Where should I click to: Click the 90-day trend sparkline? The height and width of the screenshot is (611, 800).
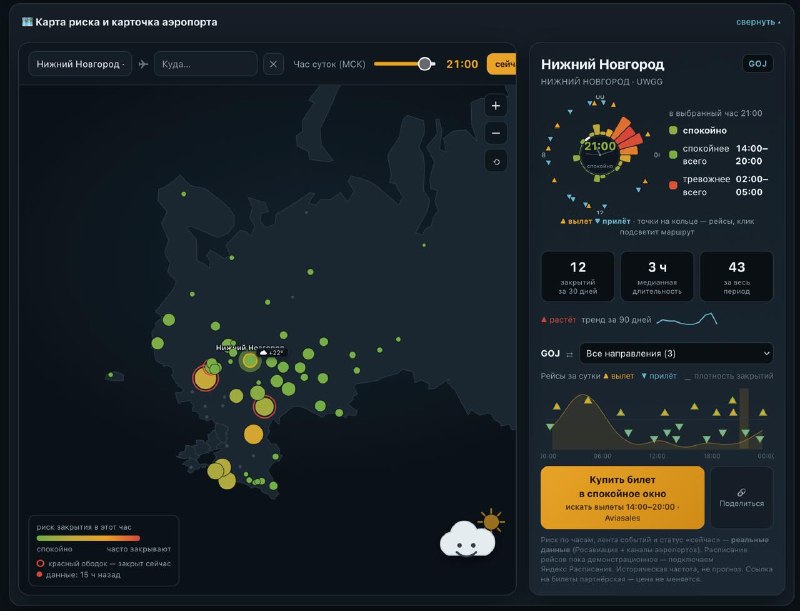coord(687,319)
